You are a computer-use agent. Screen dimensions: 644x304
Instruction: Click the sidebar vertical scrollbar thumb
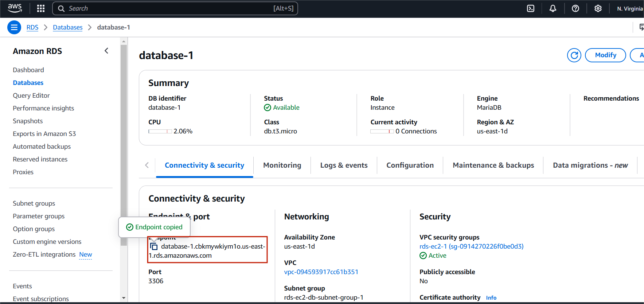coord(124,145)
